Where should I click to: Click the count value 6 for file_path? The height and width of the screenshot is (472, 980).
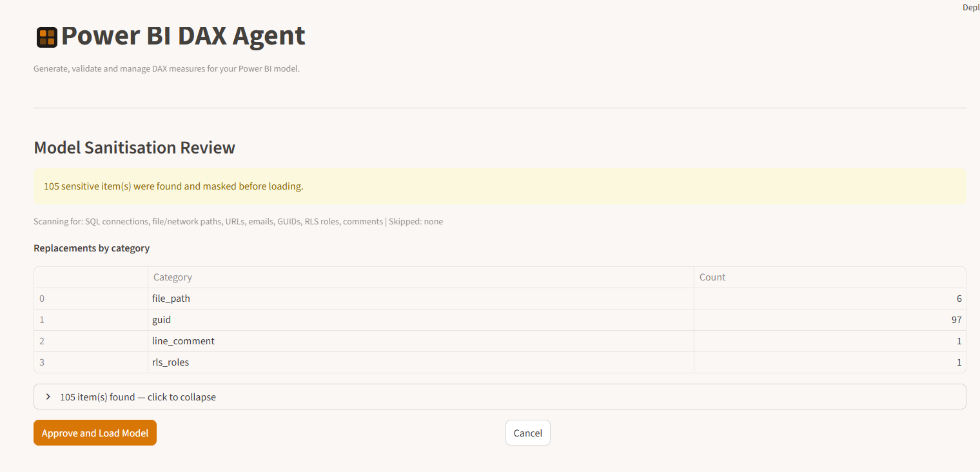(x=959, y=299)
